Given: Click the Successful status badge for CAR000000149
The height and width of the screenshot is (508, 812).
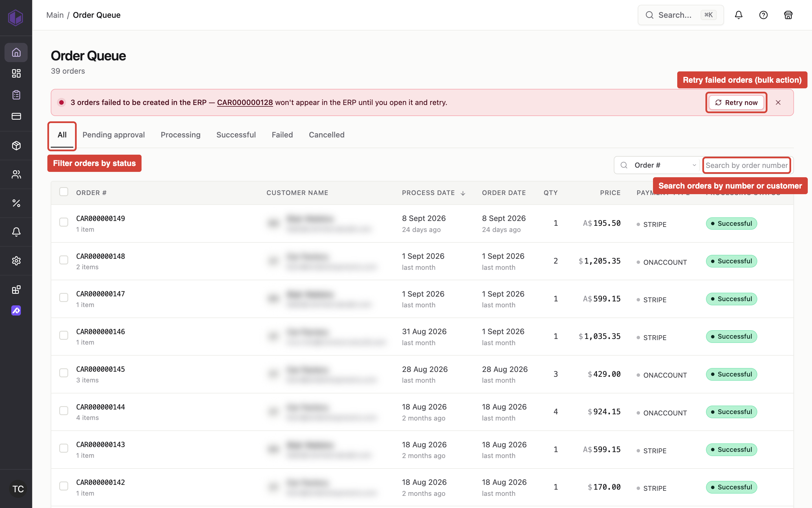Looking at the screenshot, I should (731, 224).
